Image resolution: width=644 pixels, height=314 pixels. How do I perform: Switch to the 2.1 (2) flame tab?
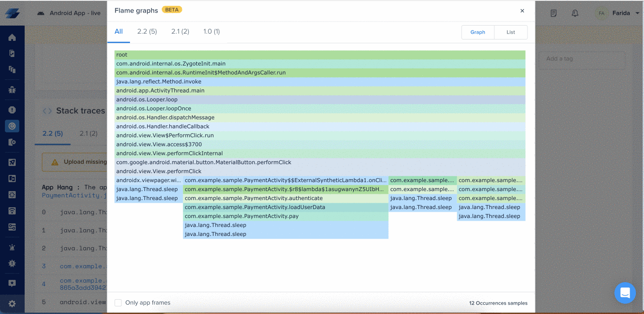pos(180,31)
